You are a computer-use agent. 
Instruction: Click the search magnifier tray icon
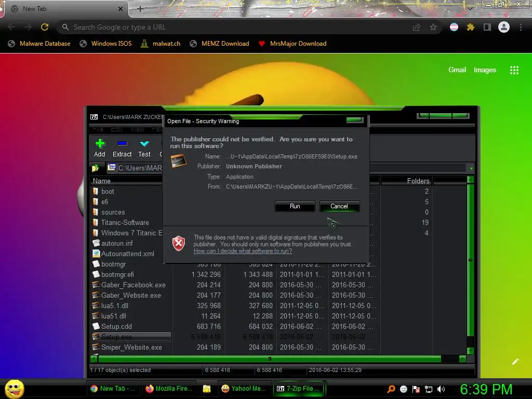(x=391, y=389)
